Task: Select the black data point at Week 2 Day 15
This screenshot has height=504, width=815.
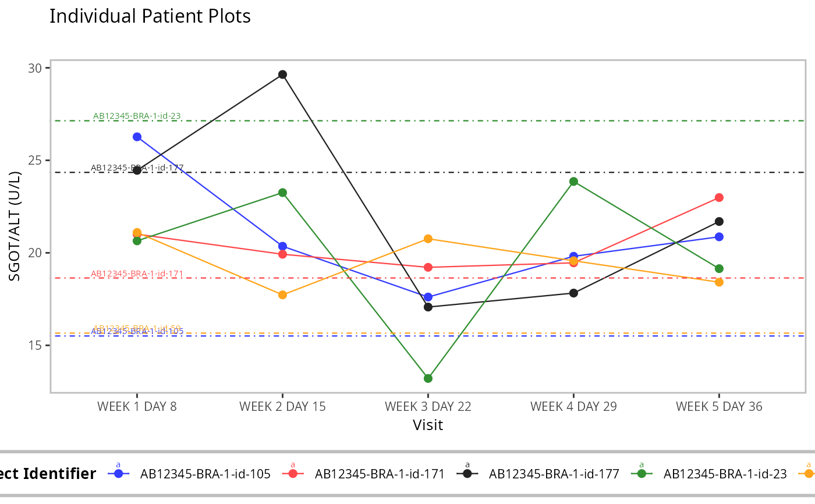Action: (x=282, y=74)
